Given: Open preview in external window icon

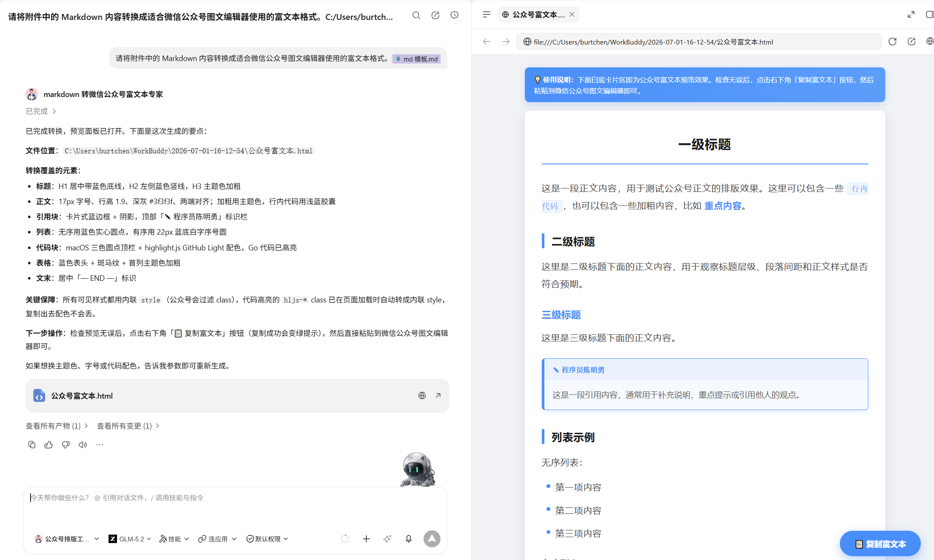Looking at the screenshot, I should click(912, 42).
